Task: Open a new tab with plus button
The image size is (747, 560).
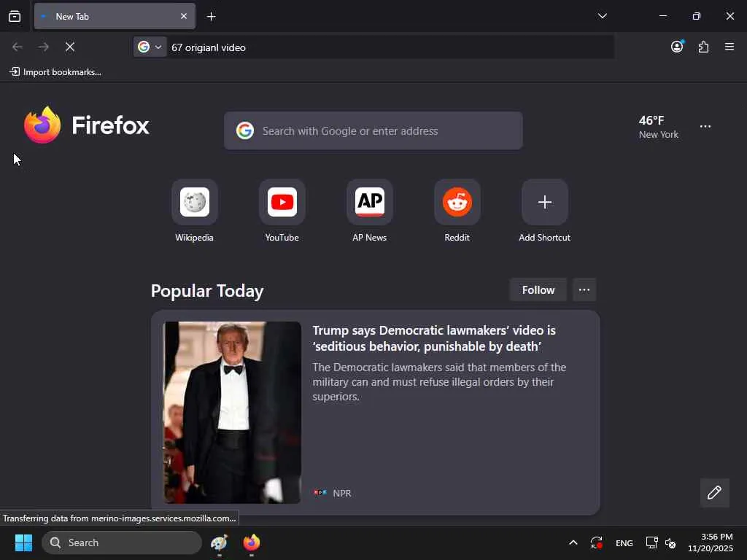Action: 211,17
